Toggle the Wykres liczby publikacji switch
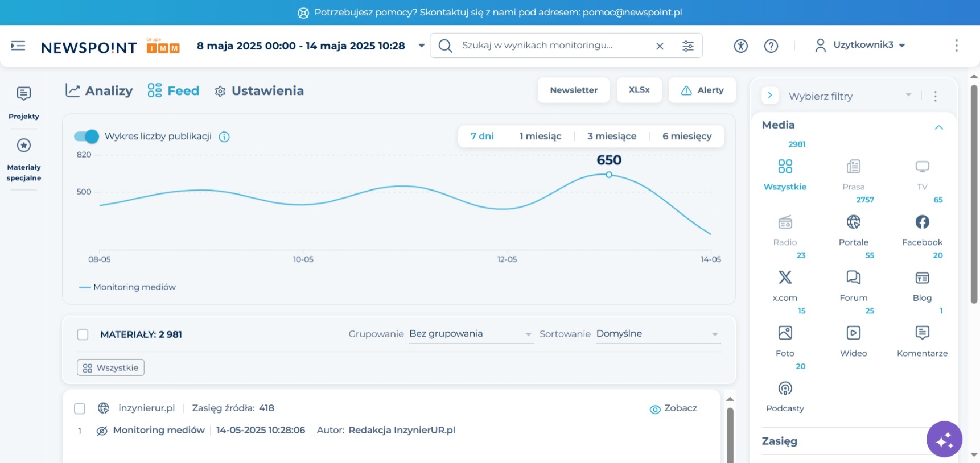Screen dimensions: 980x463 click(x=87, y=137)
